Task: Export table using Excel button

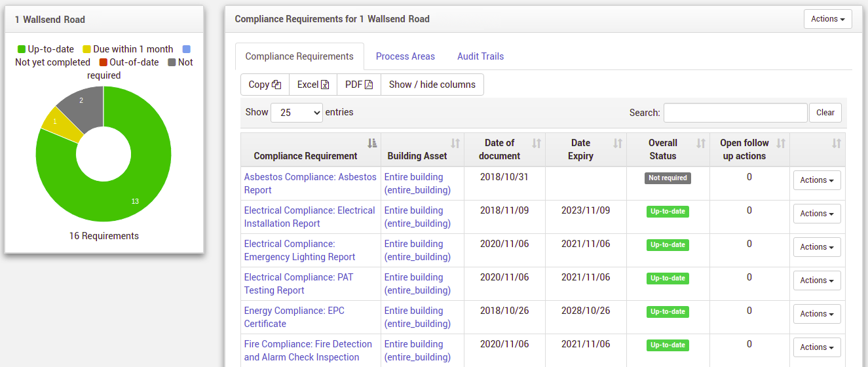Action: pos(312,85)
